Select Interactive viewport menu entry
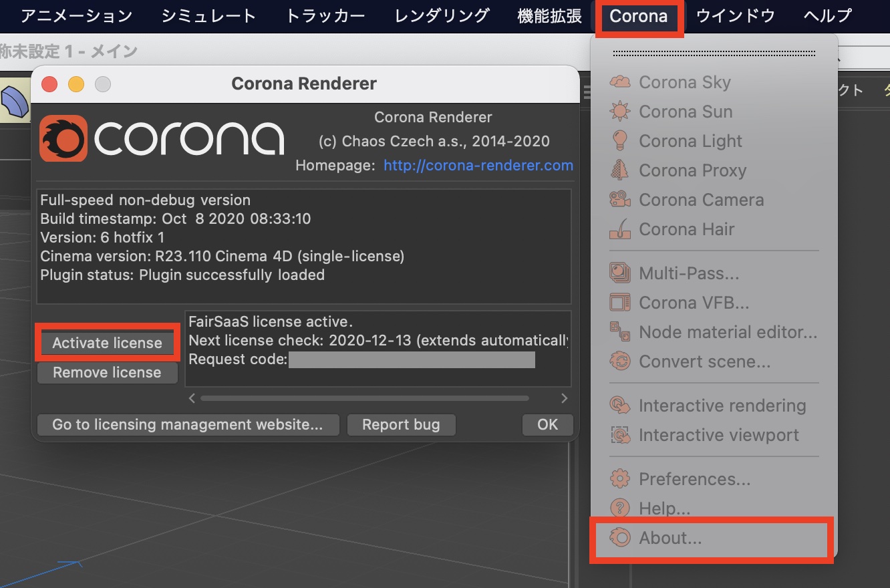 click(x=718, y=435)
